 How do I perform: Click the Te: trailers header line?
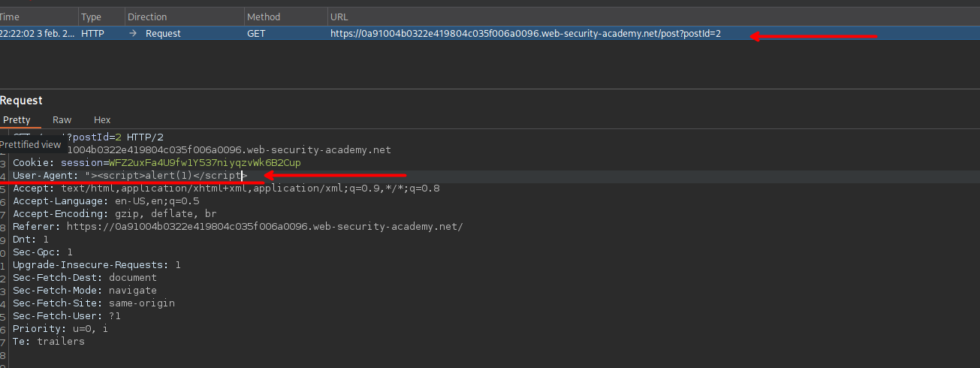point(48,342)
